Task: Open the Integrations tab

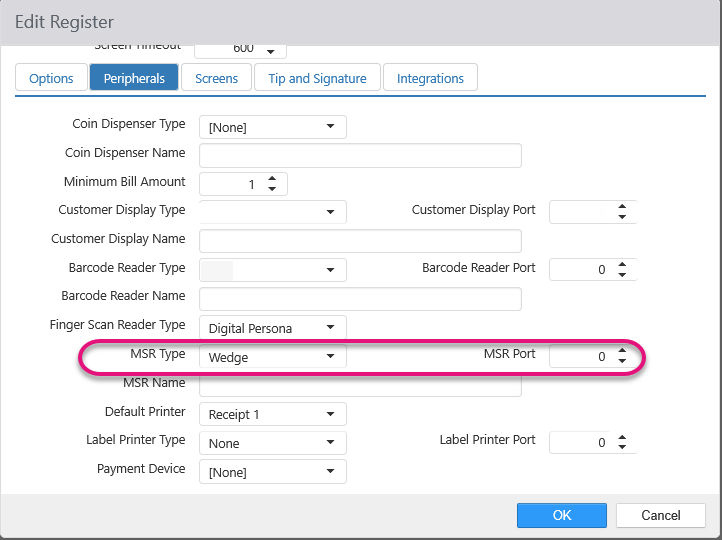Action: click(x=430, y=78)
